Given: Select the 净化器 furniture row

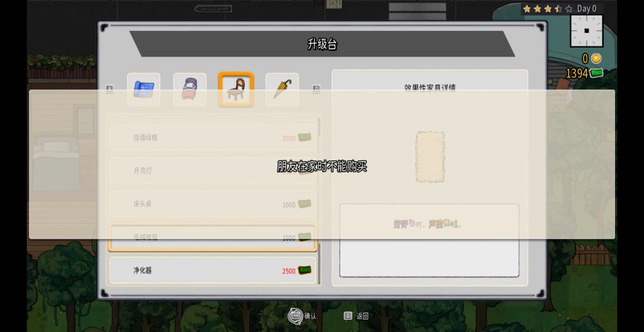Looking at the screenshot, I should coord(213,271).
